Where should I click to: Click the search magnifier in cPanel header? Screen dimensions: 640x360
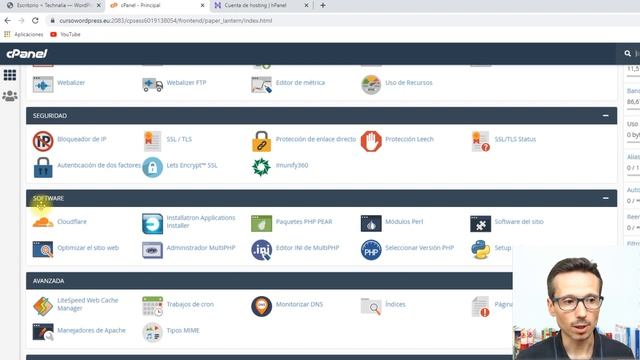point(627,53)
